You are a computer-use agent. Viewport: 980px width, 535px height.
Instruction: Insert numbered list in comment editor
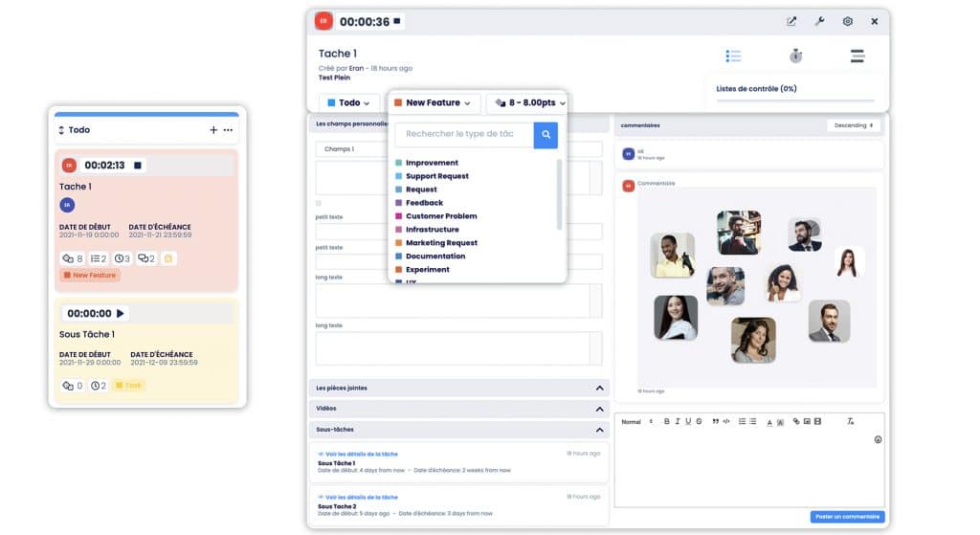click(x=742, y=422)
